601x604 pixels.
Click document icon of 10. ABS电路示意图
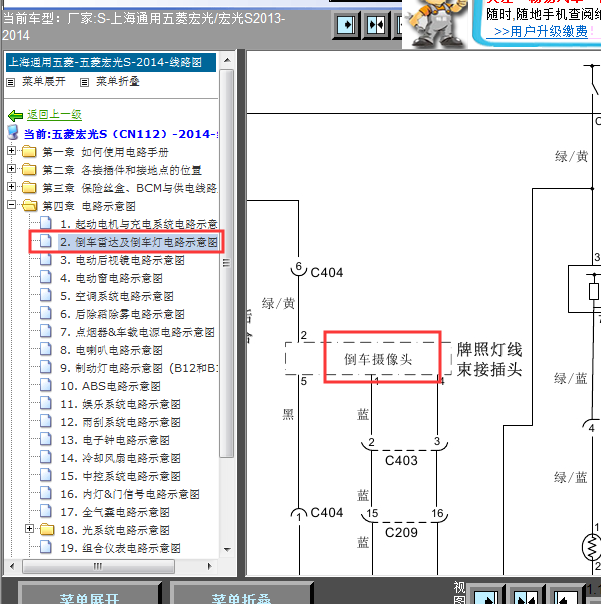46,385
